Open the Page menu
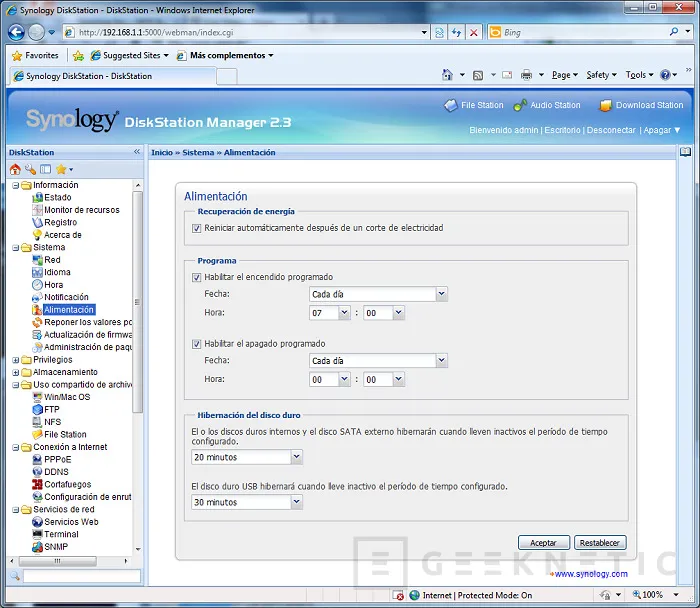The height and width of the screenshot is (608, 700). point(565,75)
